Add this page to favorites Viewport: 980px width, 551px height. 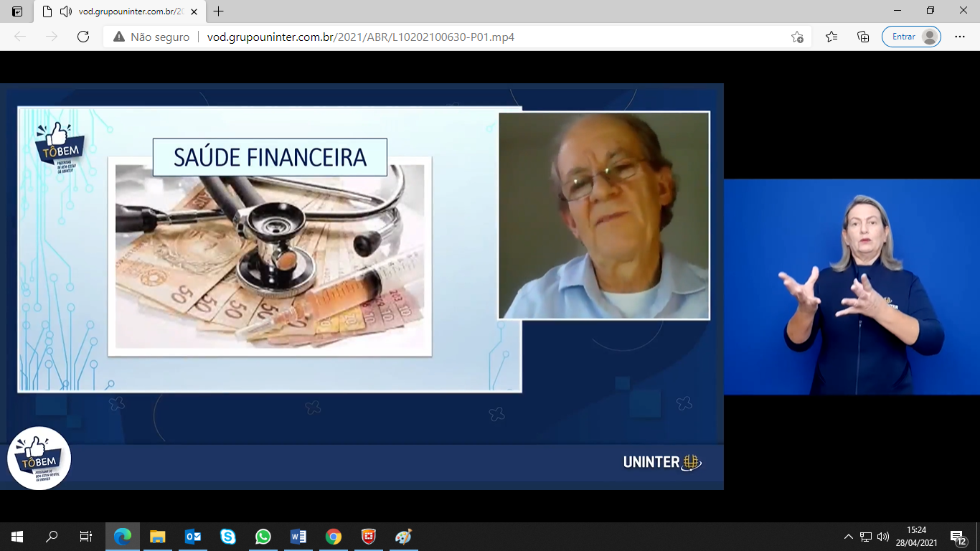[x=797, y=37]
